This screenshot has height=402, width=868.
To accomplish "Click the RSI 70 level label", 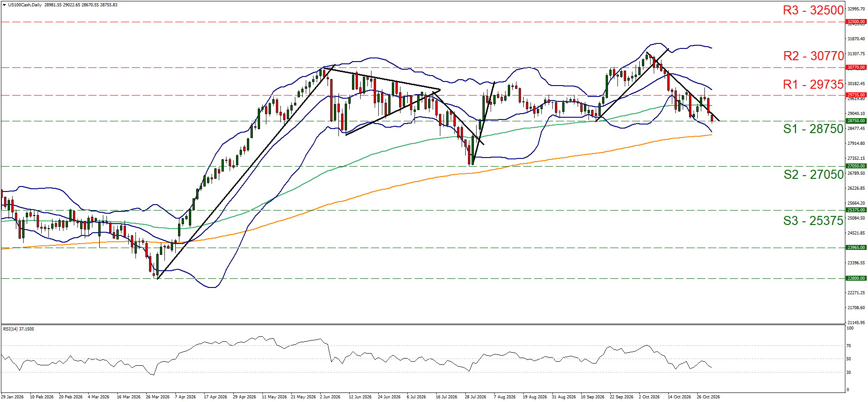I will coord(849,346).
